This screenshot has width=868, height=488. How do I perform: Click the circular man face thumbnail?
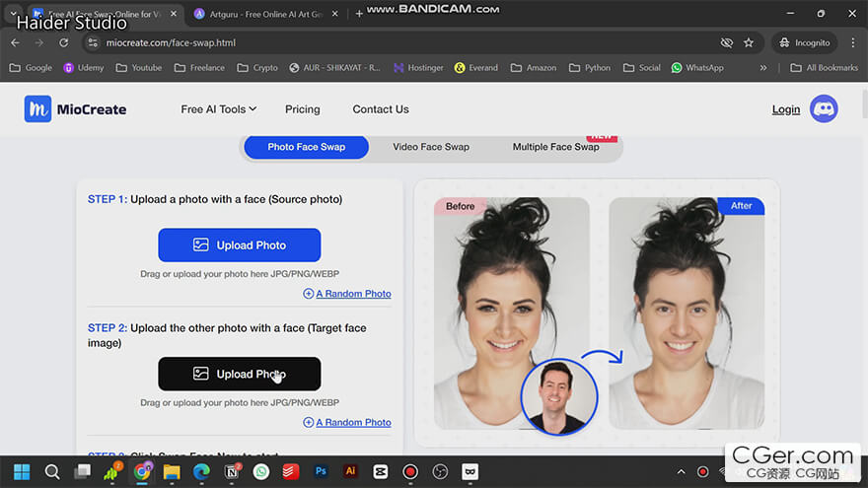tap(559, 396)
